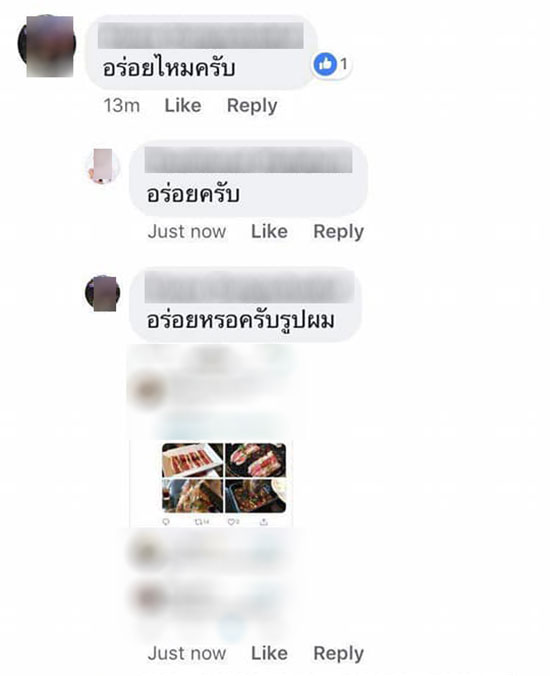The width and height of the screenshot is (550, 676).
Task: Open the top-left sliced meat photo
Action: (192, 460)
